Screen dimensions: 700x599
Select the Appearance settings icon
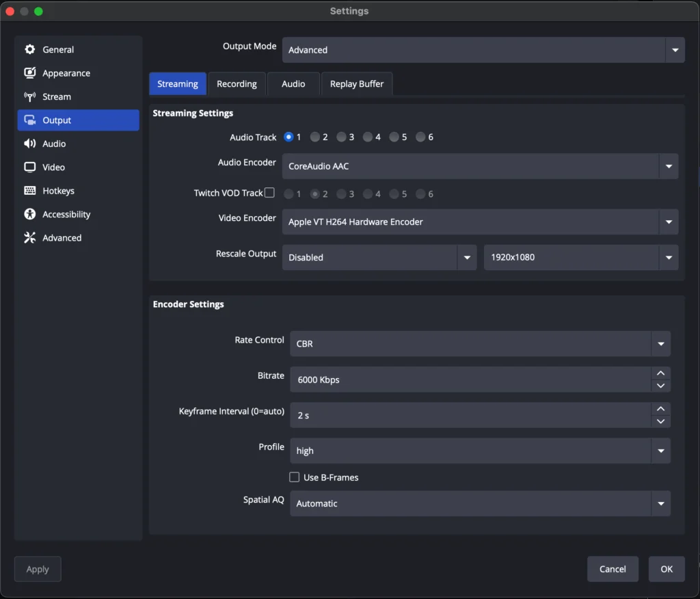pyautogui.click(x=29, y=72)
